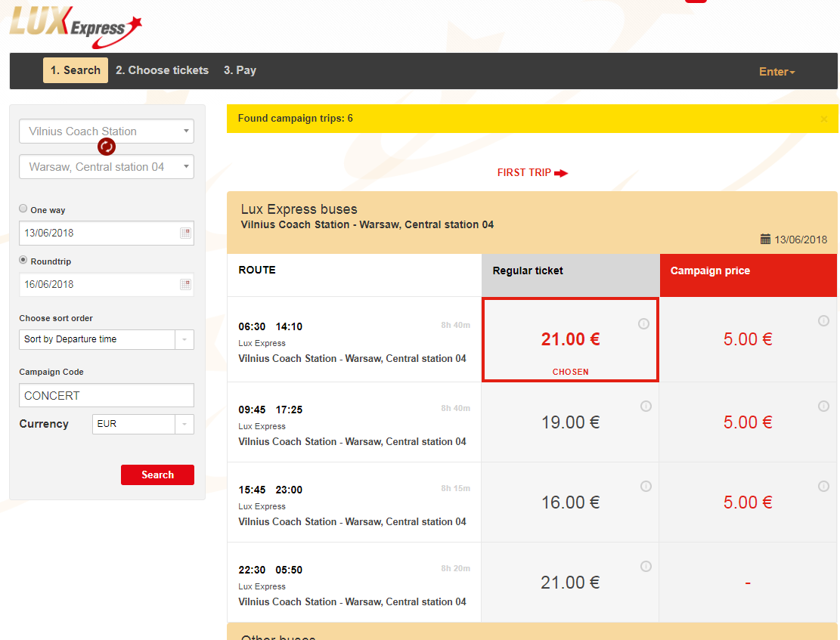Image resolution: width=840 pixels, height=640 pixels.
Task: Click the Regular ticket column header
Action: click(571, 275)
